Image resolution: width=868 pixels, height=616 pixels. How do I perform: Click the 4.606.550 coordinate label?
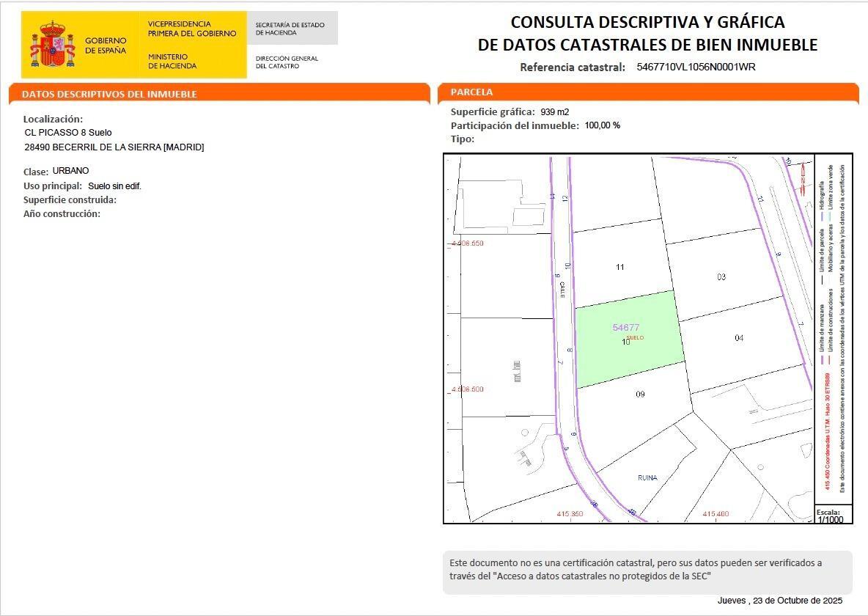coord(468,243)
